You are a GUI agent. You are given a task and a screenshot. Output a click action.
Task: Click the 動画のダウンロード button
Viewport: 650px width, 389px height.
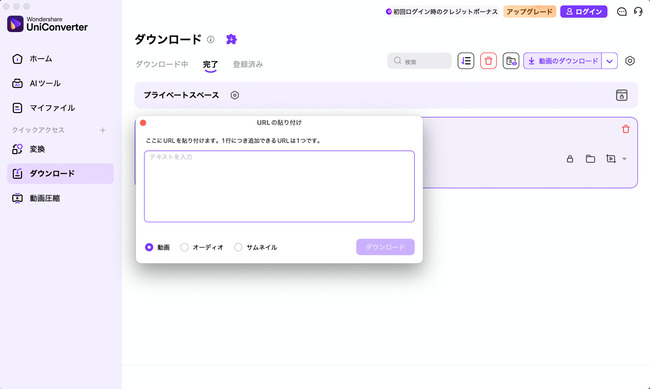coord(563,61)
